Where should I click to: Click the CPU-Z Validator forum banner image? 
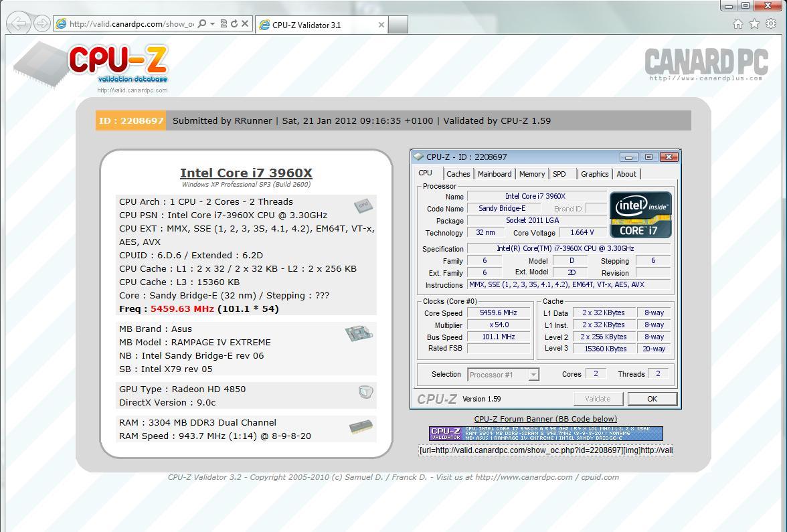tap(545, 434)
